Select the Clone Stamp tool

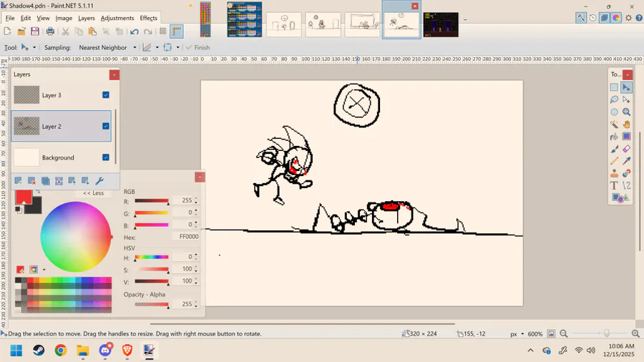pyautogui.click(x=614, y=173)
